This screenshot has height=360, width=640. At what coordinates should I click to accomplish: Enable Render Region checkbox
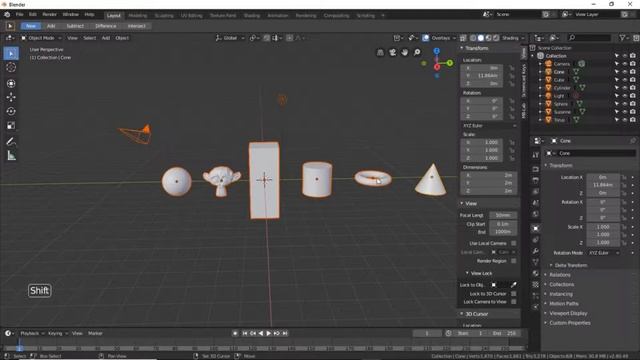pyautogui.click(x=513, y=261)
